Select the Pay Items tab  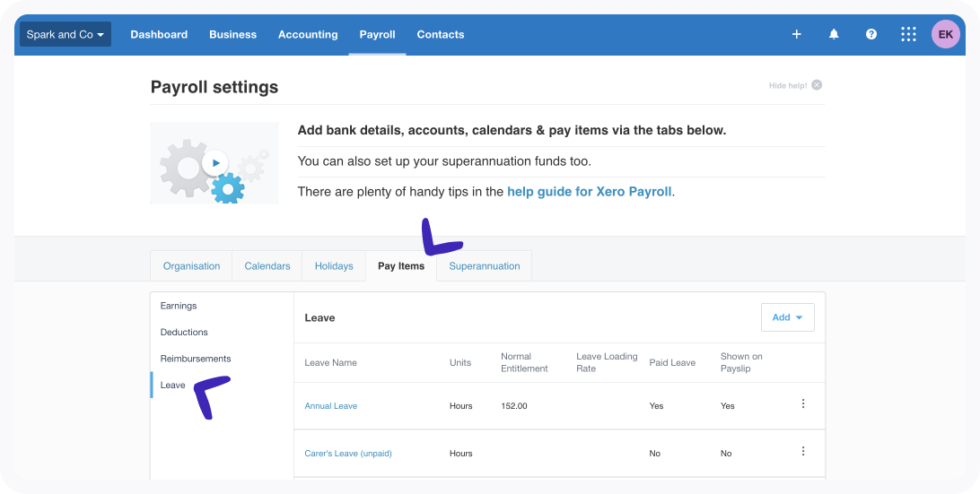pyautogui.click(x=401, y=266)
